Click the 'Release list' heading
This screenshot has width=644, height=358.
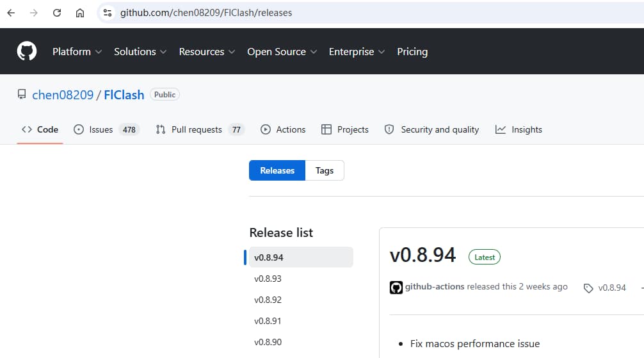click(281, 232)
